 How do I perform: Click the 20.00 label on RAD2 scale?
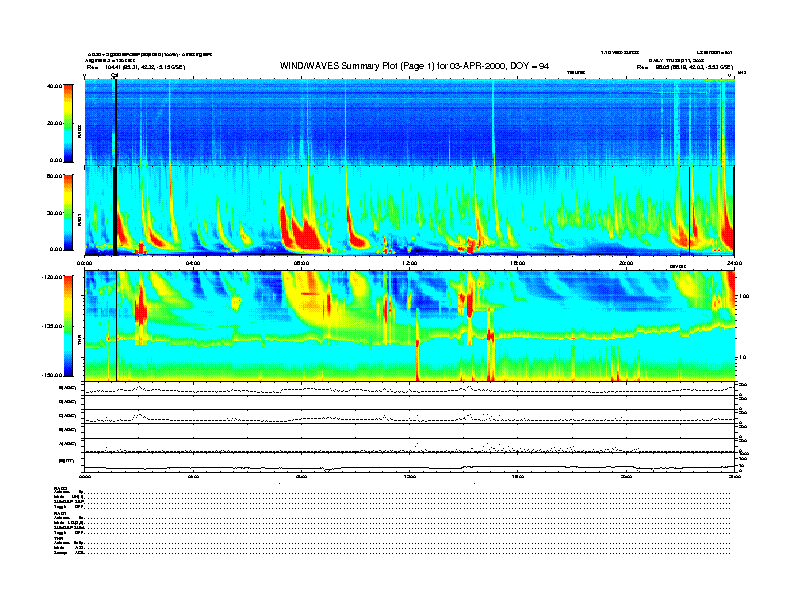click(54, 123)
